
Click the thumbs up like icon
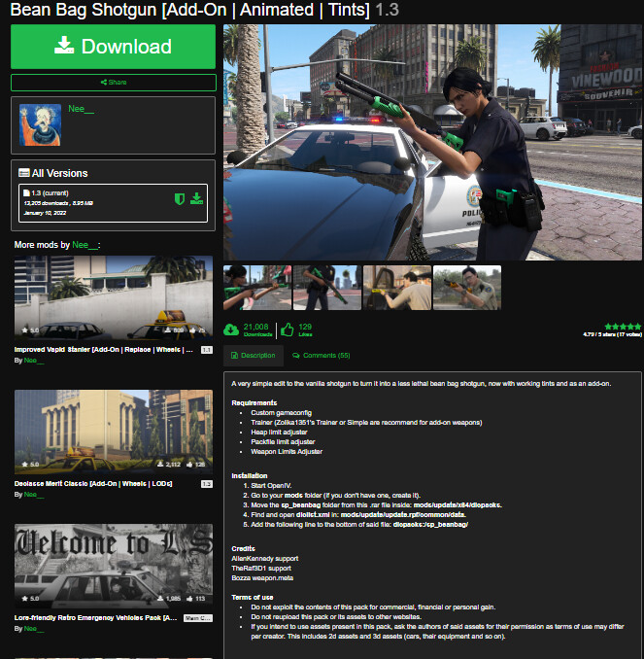point(288,329)
